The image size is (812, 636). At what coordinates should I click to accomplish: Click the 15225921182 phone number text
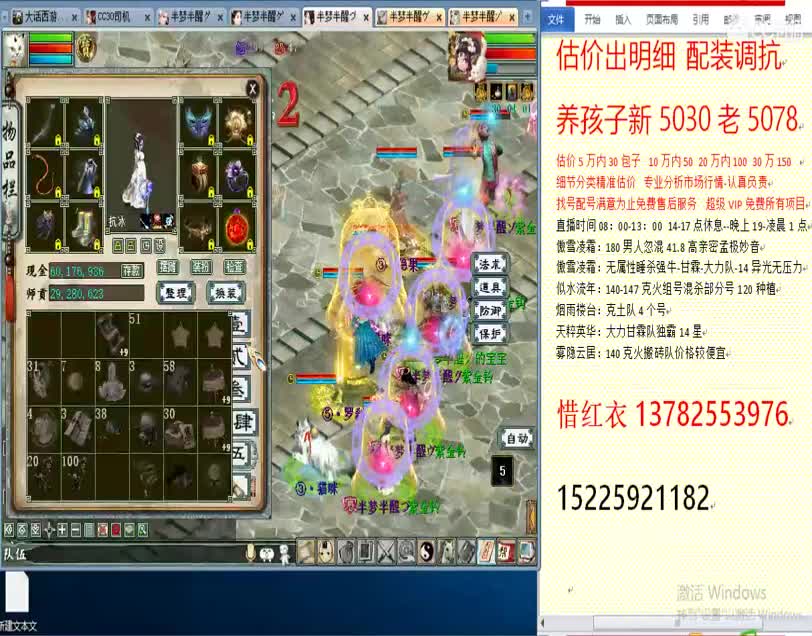[633, 498]
